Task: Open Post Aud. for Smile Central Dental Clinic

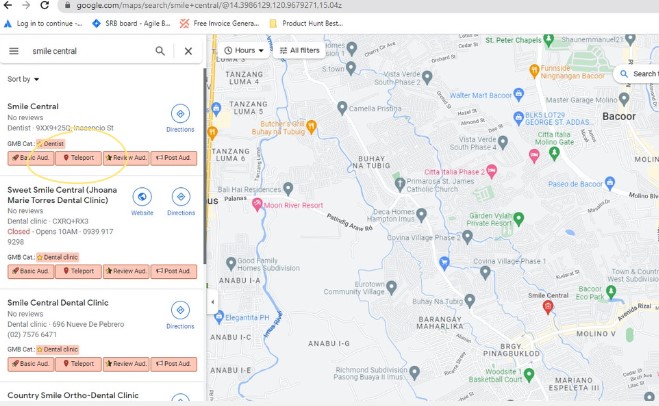Action: pyautogui.click(x=174, y=364)
